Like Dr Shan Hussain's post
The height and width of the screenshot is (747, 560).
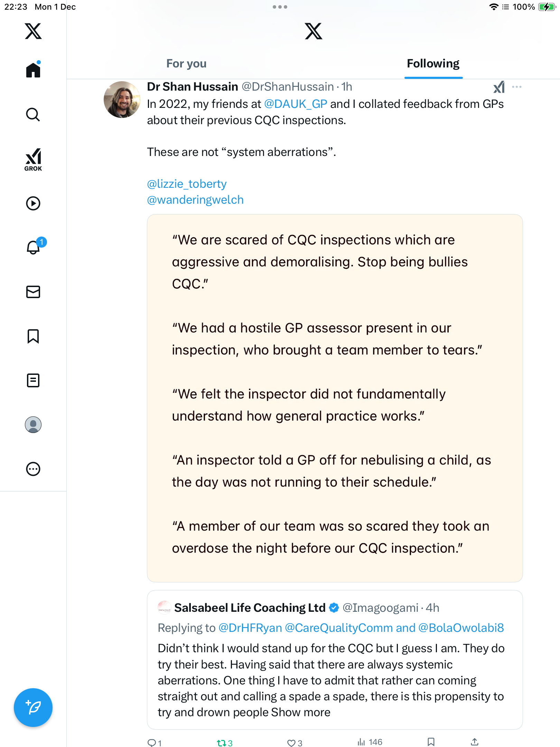[291, 743]
